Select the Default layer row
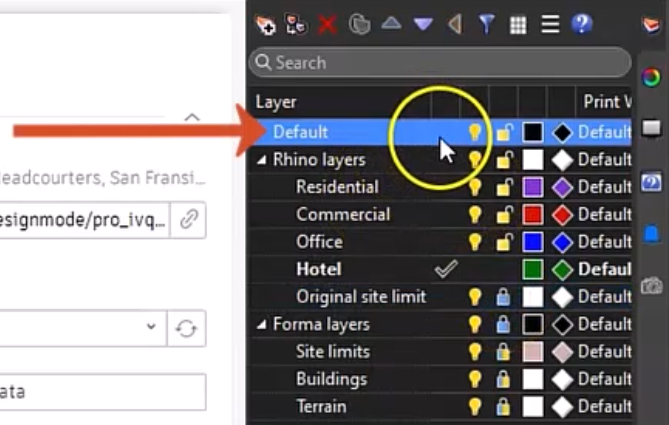This screenshot has width=669, height=425. pos(441,132)
